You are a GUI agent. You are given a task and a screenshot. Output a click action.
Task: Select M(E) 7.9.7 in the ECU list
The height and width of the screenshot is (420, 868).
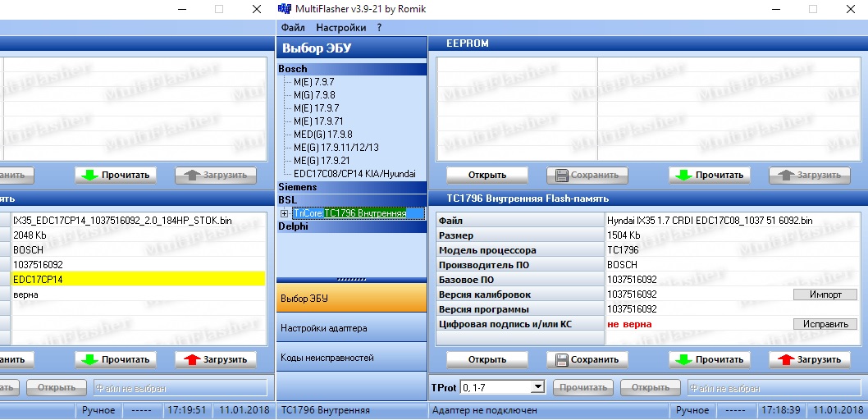[314, 82]
